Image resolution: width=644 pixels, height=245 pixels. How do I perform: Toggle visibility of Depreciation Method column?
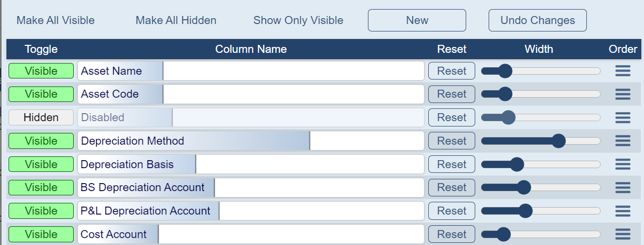(41, 141)
